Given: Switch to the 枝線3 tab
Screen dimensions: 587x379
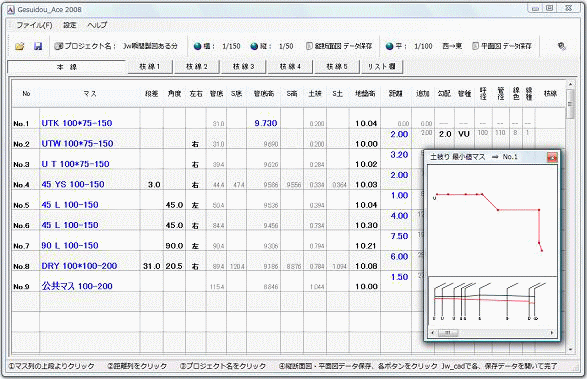Looking at the screenshot, I should (x=243, y=67).
